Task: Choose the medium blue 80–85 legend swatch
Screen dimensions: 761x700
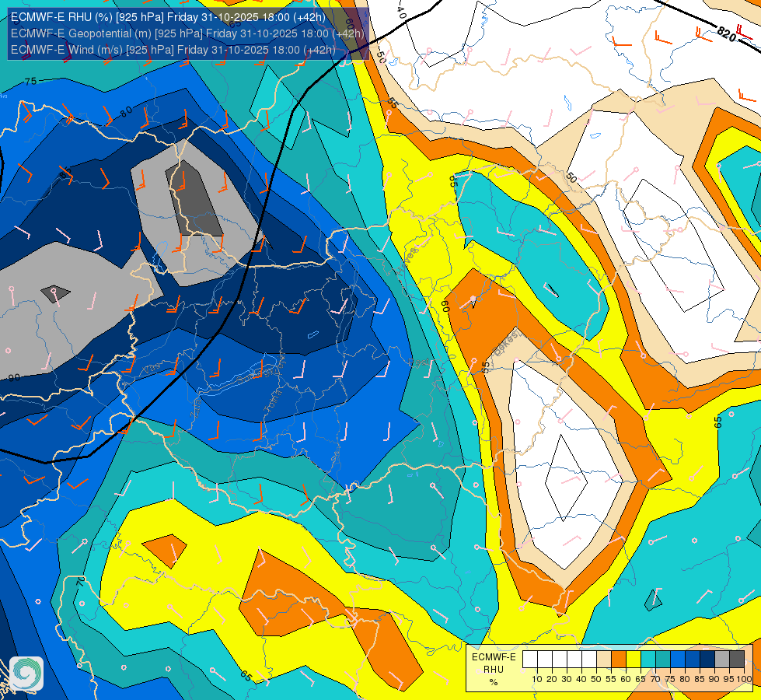Action: [693, 659]
